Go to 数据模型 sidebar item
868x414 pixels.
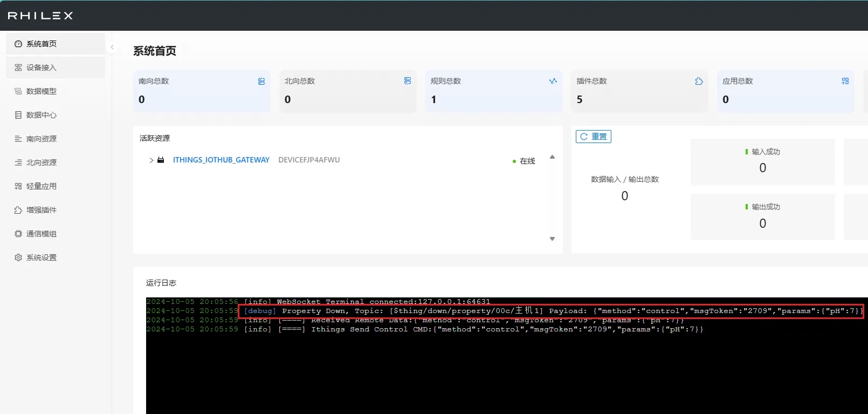coord(42,91)
